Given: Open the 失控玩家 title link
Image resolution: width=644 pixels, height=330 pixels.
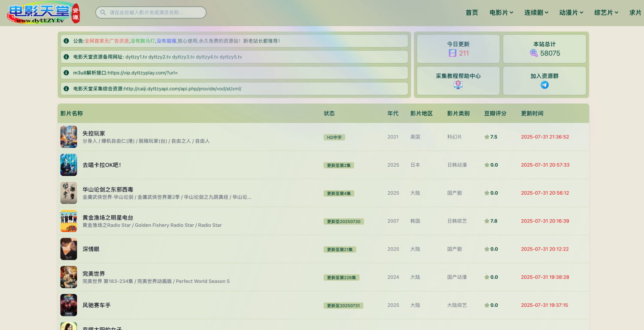Looking at the screenshot, I should 94,133.
